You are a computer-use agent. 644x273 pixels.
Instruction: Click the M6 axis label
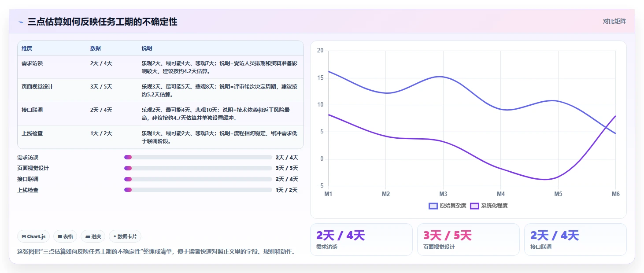click(615, 194)
